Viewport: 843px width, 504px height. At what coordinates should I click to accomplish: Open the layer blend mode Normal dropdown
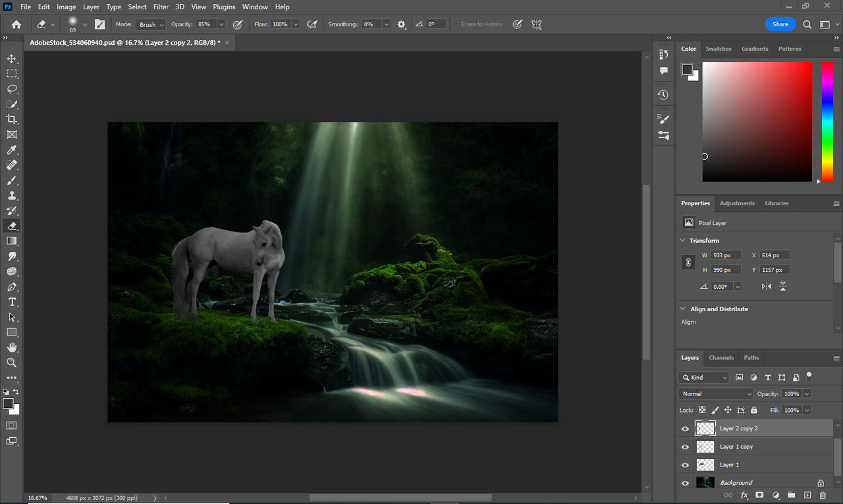pos(715,394)
